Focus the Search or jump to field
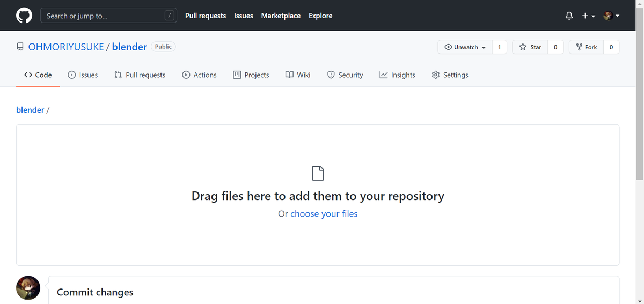Screen dimensions: 644x304 109,16
